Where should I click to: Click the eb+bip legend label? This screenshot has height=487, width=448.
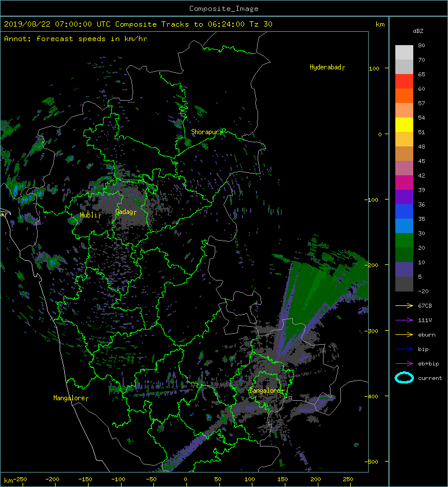[x=428, y=364]
